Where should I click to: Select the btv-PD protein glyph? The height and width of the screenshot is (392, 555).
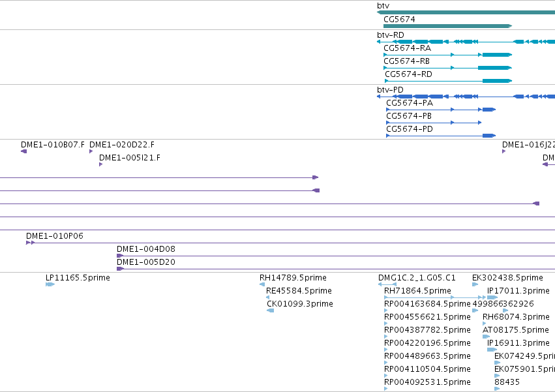click(x=466, y=97)
